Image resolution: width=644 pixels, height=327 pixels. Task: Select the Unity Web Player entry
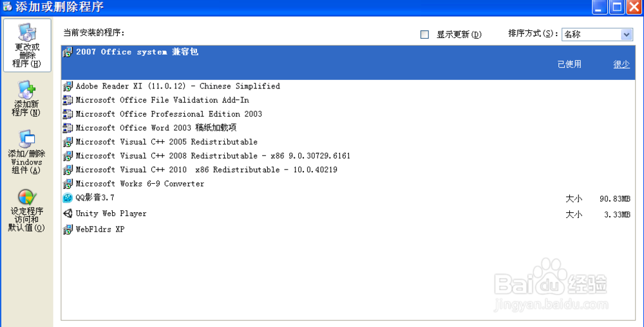coord(348,214)
